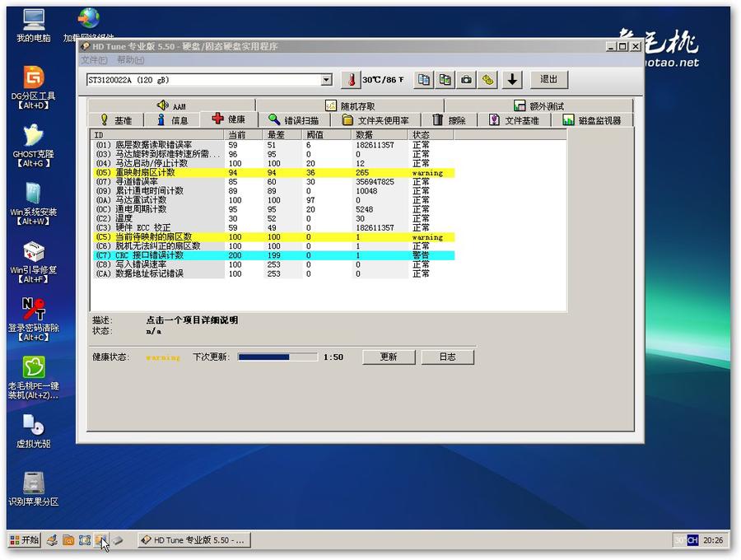Click the thermometer temperature icon
This screenshot has height=560, width=741.
(x=351, y=79)
